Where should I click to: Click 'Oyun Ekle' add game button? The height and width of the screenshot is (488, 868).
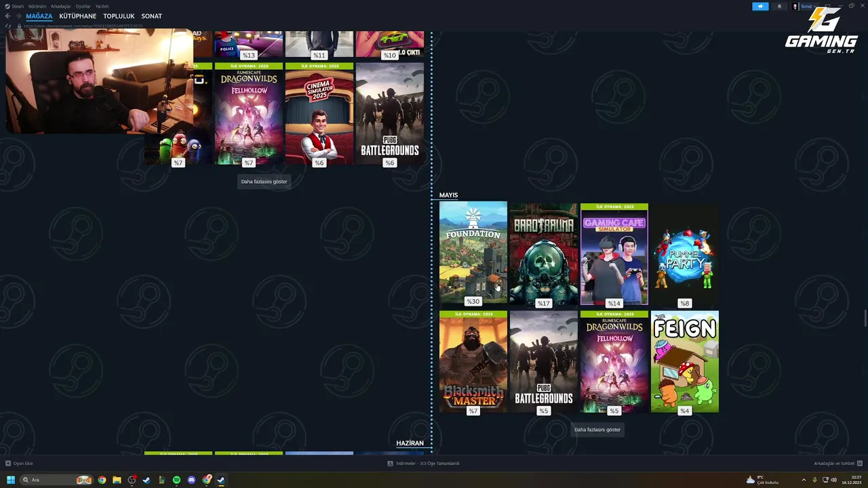(19, 464)
